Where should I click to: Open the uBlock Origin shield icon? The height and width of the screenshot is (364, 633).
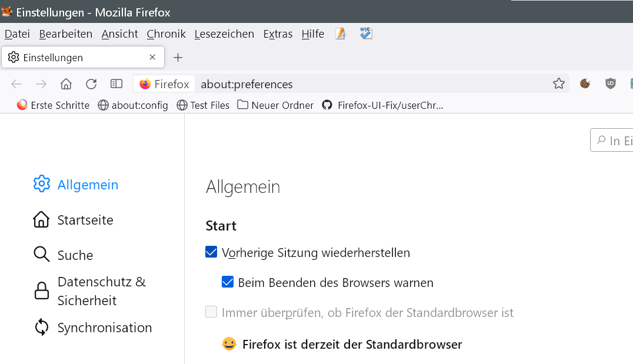(611, 84)
